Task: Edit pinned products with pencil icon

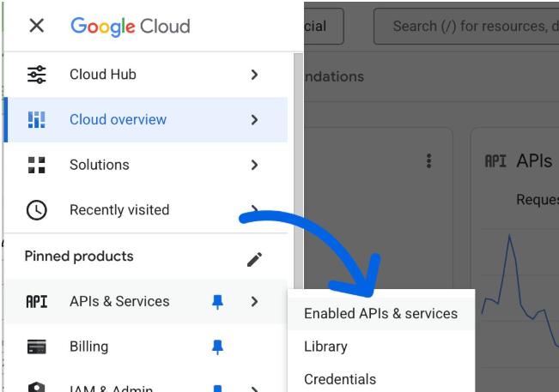Action: (254, 259)
